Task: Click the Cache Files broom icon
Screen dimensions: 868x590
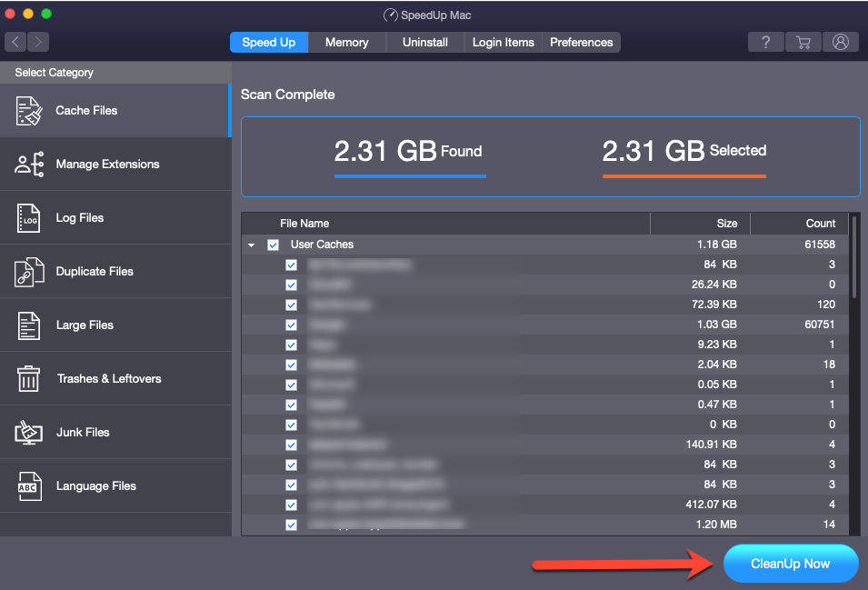Action: 29,111
